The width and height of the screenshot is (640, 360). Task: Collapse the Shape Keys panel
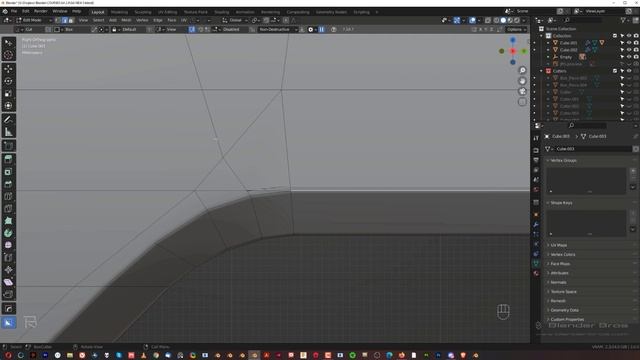point(561,203)
